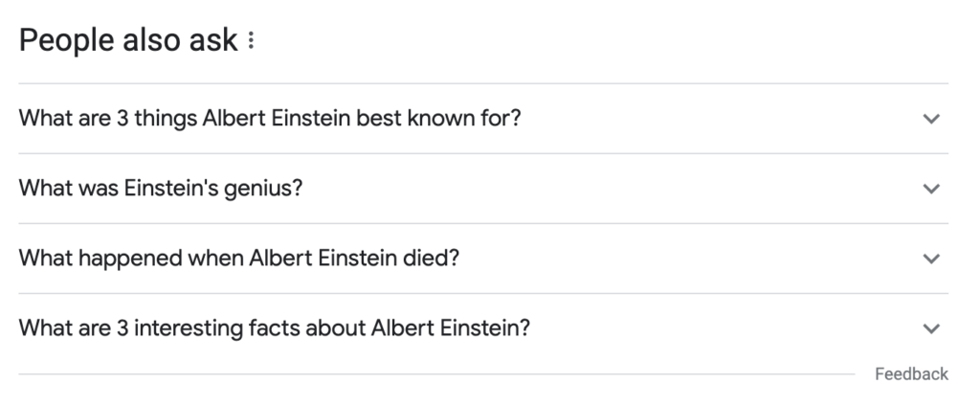The height and width of the screenshot is (407, 980).
Task: Show more options for the People also ask section
Action: point(251,41)
